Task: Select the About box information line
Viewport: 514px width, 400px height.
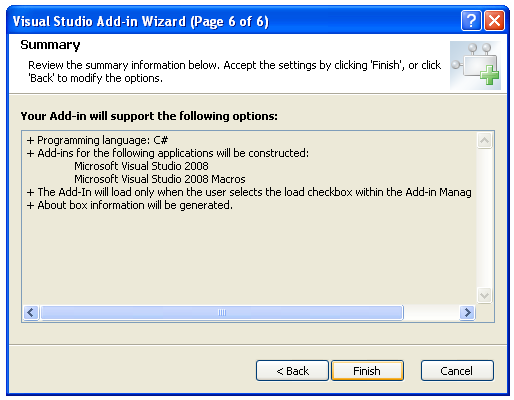Action: point(130,205)
